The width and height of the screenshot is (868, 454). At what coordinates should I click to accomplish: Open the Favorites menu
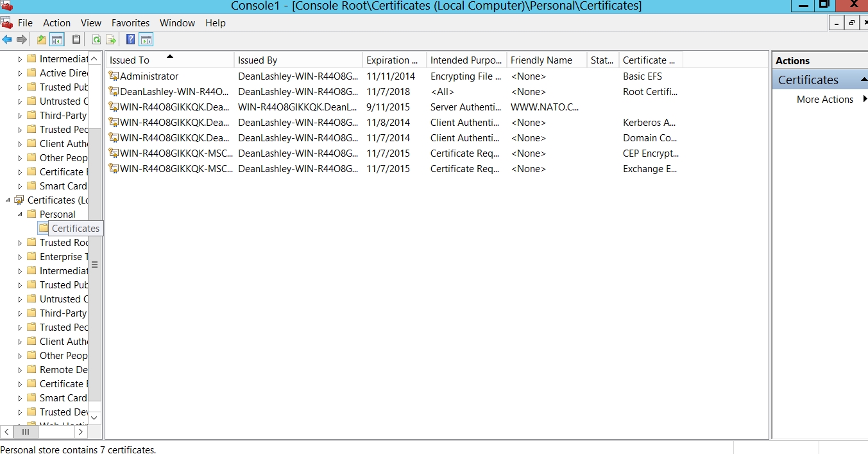click(130, 22)
